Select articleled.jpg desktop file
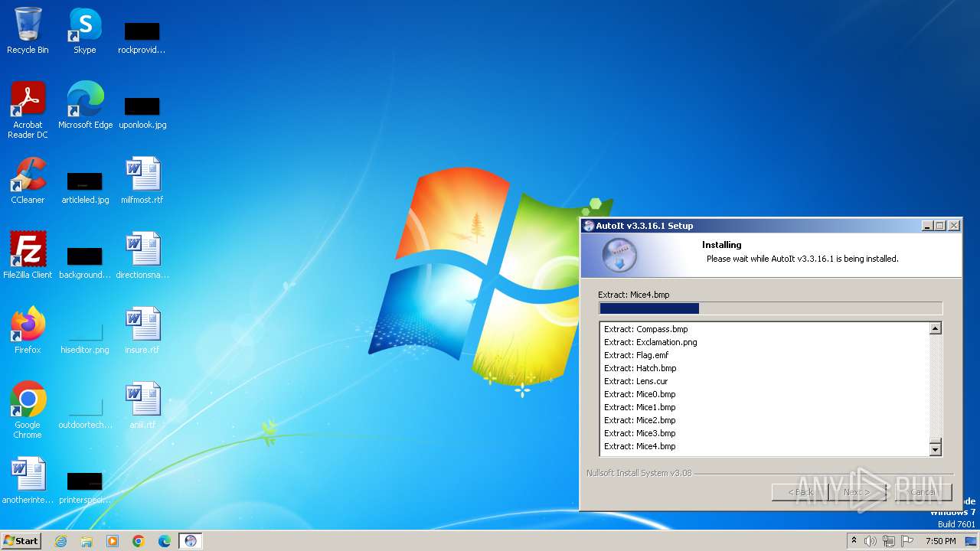Screen dimensions: 980x551 [x=85, y=187]
